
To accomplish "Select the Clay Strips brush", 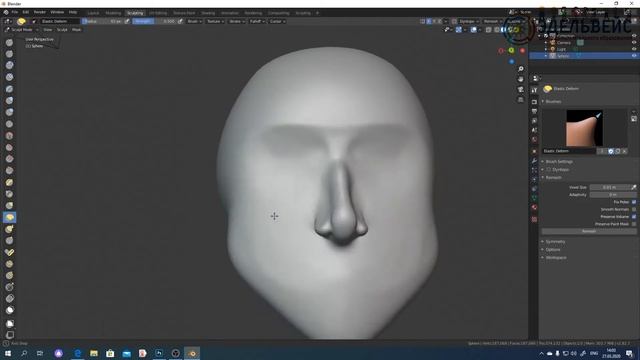I will [9, 77].
